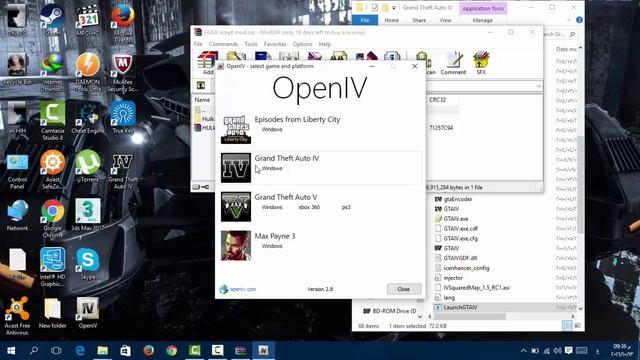This screenshot has height=360, width=640.
Task: Click WinRAR up-one-level folder button
Action: [x=201, y=85]
